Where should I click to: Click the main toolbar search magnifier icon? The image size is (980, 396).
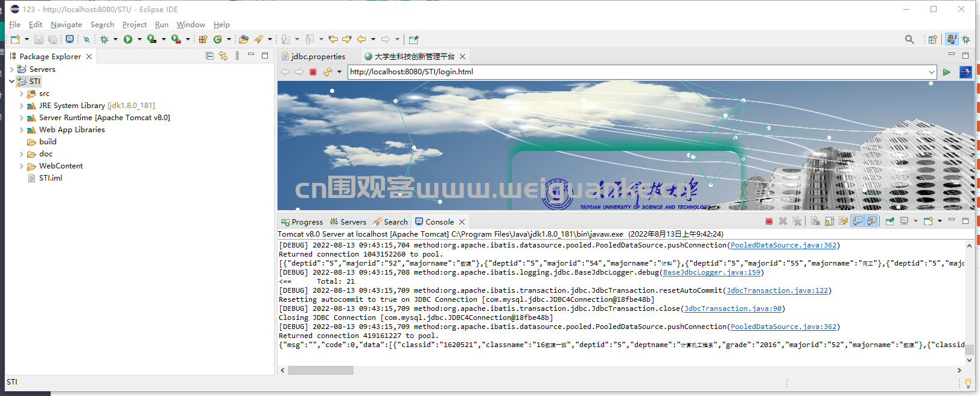[x=909, y=39]
